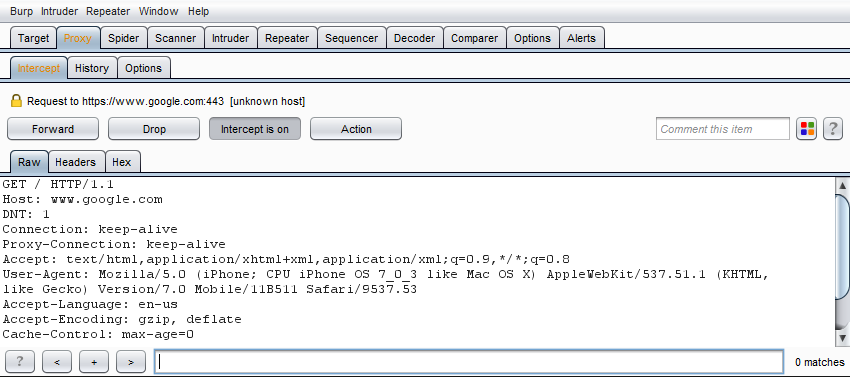
Task: Click the Accept-Encoding: gzip, deflate line
Action: point(122,320)
